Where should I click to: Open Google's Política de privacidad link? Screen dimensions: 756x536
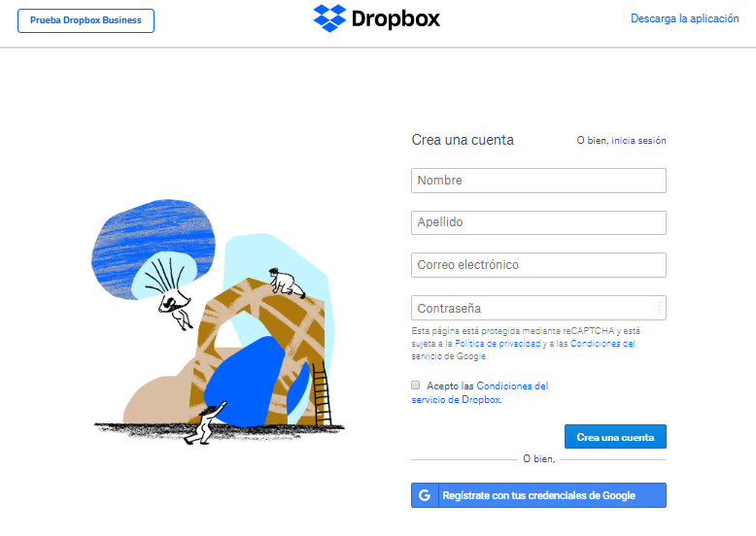498,344
